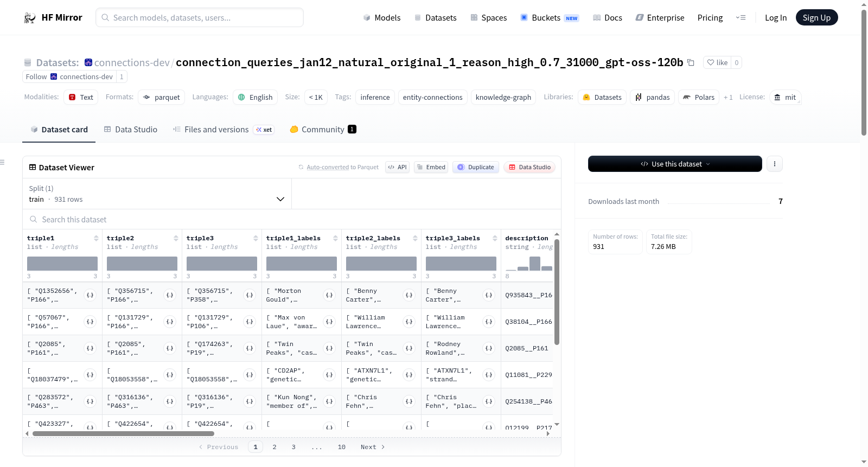Image resolution: width=868 pixels, height=467 pixels.
Task: Sort the triple3 column
Action: pos(256,238)
